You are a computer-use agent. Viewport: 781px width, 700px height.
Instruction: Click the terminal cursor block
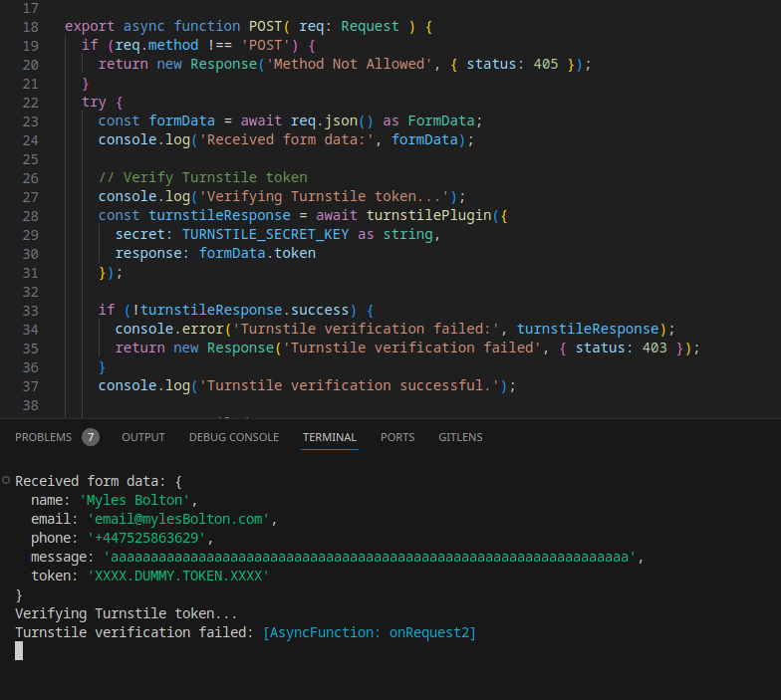pyautogui.click(x=19, y=651)
